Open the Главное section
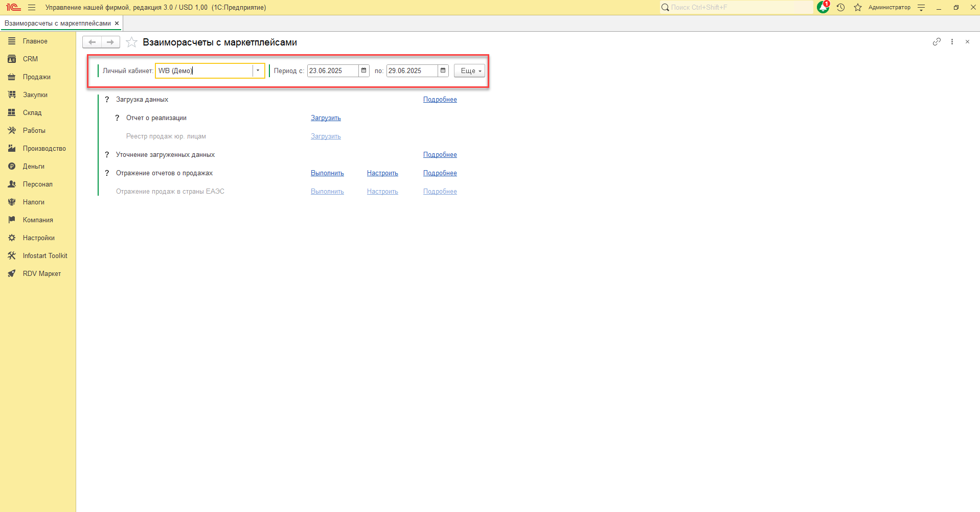 pos(38,41)
